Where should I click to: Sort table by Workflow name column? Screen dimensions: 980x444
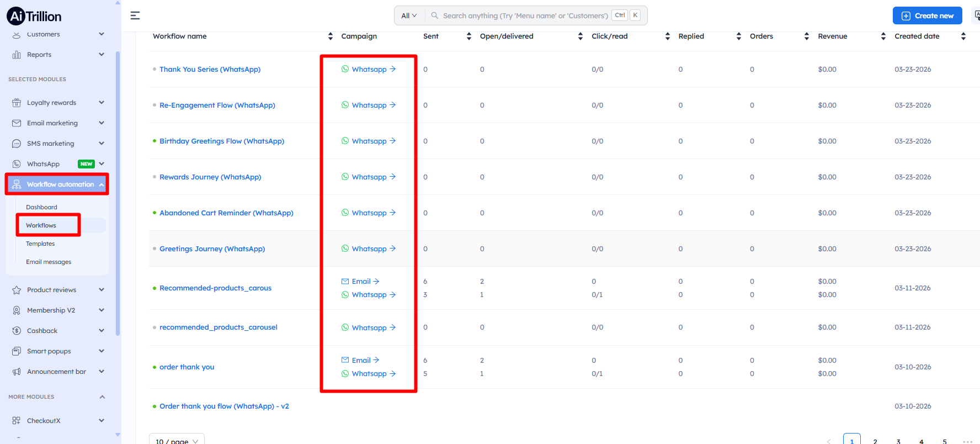[x=330, y=36]
